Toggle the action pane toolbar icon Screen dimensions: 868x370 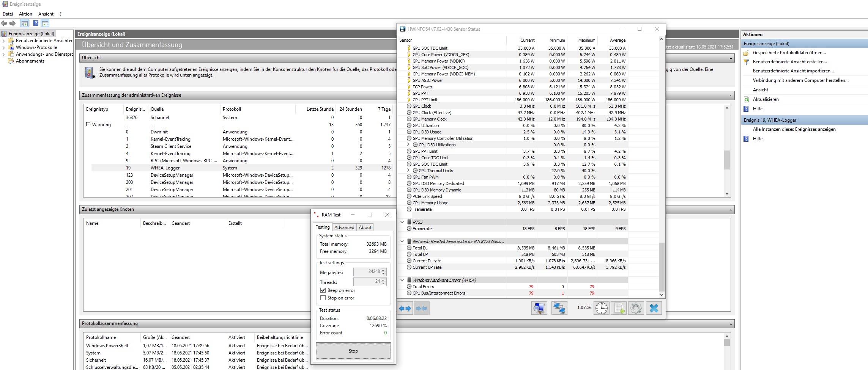coord(45,24)
